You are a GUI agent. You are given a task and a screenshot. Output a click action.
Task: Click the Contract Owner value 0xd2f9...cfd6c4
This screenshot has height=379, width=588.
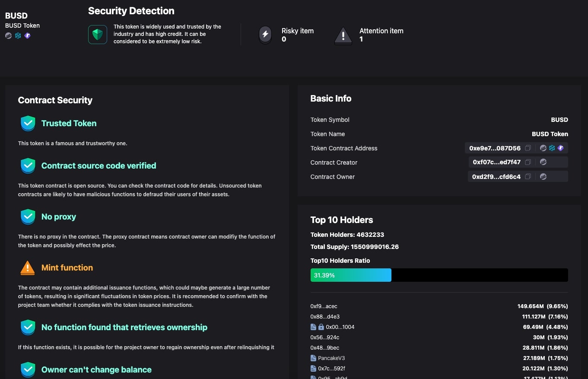point(496,177)
